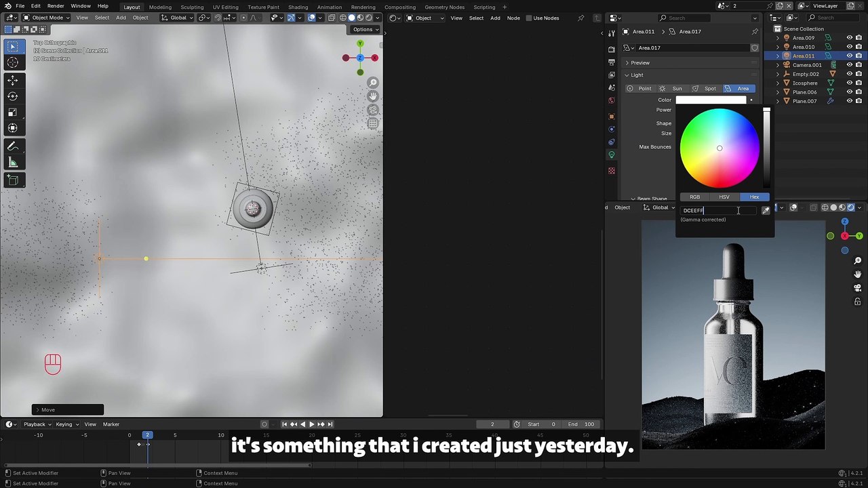Open the Render menu
Viewport: 868px width, 488px height.
[x=56, y=6]
